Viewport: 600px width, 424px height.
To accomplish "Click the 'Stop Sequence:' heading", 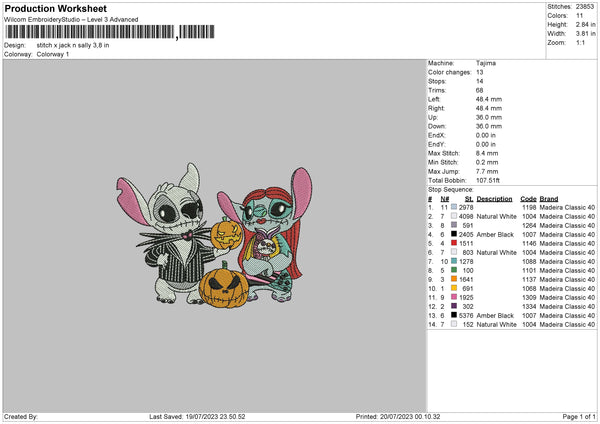I will click(451, 189).
